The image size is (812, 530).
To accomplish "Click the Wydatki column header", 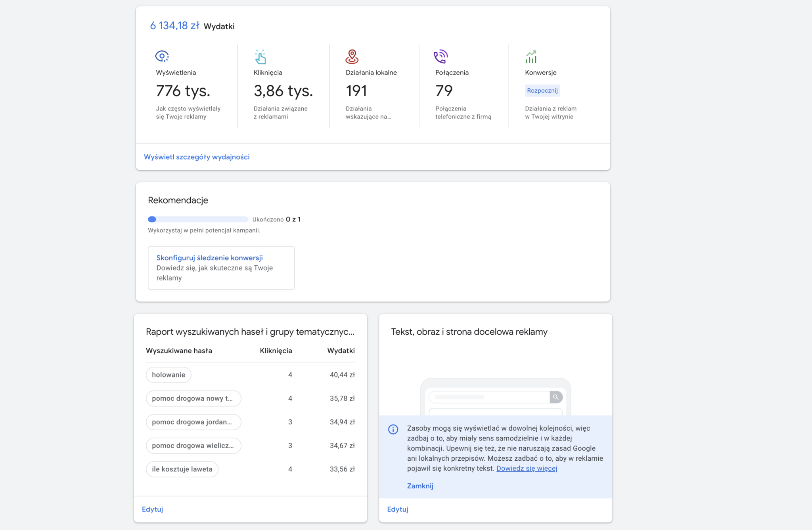I will point(341,351).
